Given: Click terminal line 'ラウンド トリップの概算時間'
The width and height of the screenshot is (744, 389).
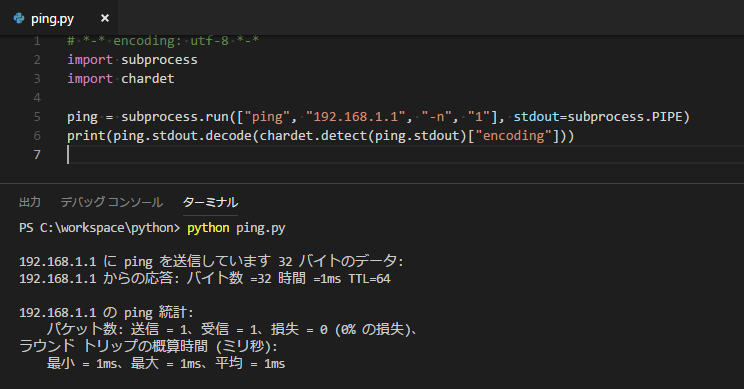Looking at the screenshot, I should (x=148, y=346).
